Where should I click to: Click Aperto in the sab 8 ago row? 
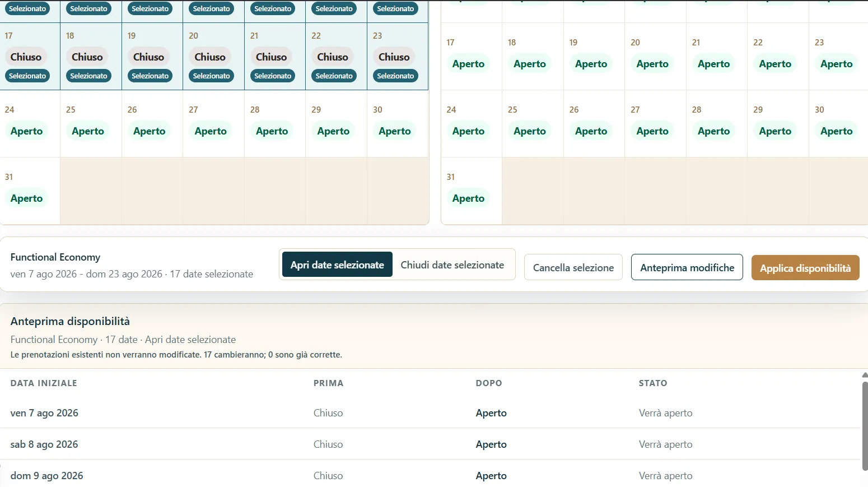click(491, 444)
